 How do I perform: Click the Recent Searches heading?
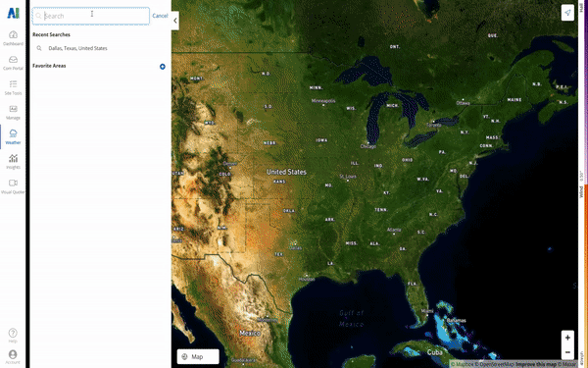[51, 34]
